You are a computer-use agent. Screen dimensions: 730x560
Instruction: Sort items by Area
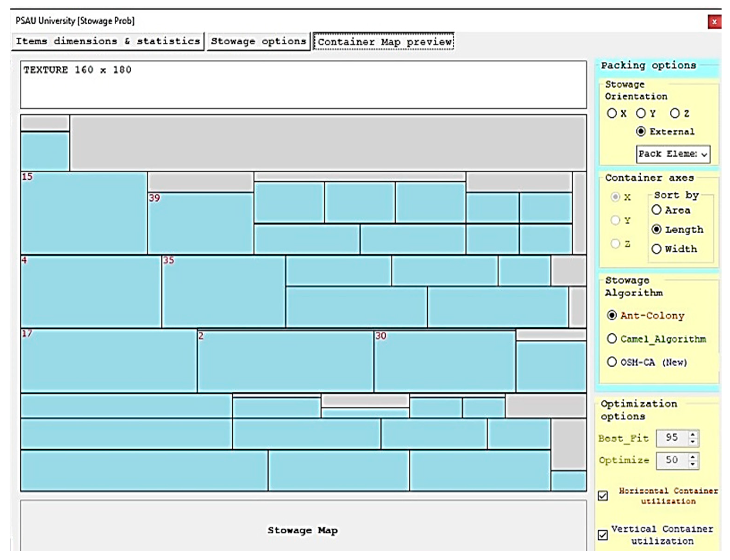click(x=656, y=210)
